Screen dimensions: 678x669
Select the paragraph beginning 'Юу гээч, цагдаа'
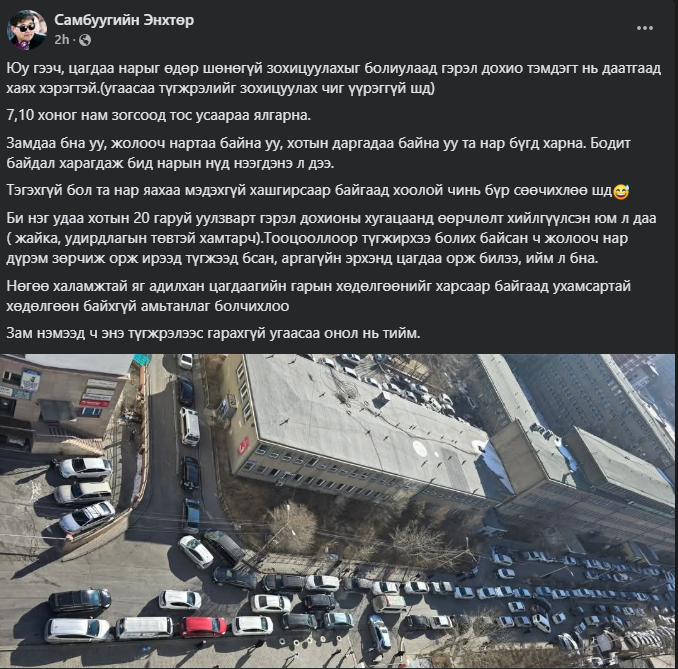[333, 78]
